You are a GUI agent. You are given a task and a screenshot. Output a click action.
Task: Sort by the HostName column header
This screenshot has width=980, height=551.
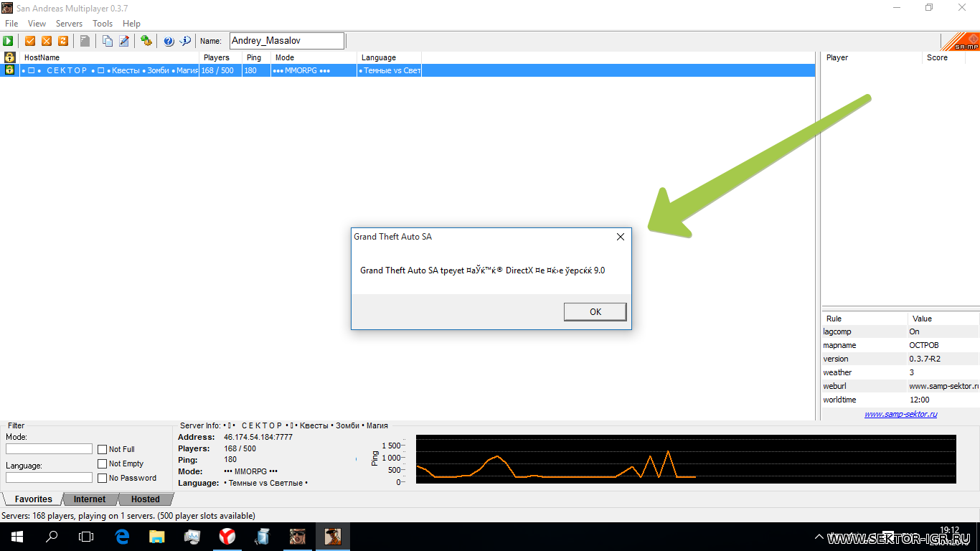110,57
